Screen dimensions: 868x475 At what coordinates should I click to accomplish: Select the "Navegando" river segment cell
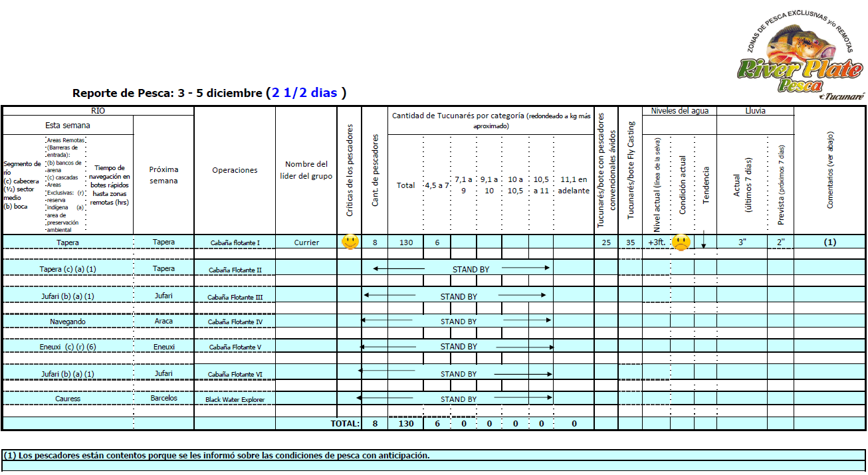tap(68, 322)
